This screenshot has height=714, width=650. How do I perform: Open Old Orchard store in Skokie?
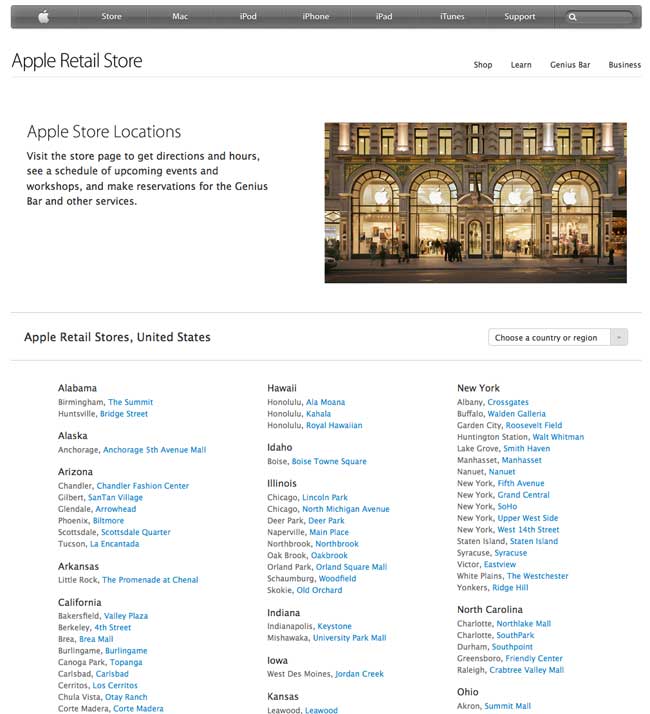tap(319, 590)
